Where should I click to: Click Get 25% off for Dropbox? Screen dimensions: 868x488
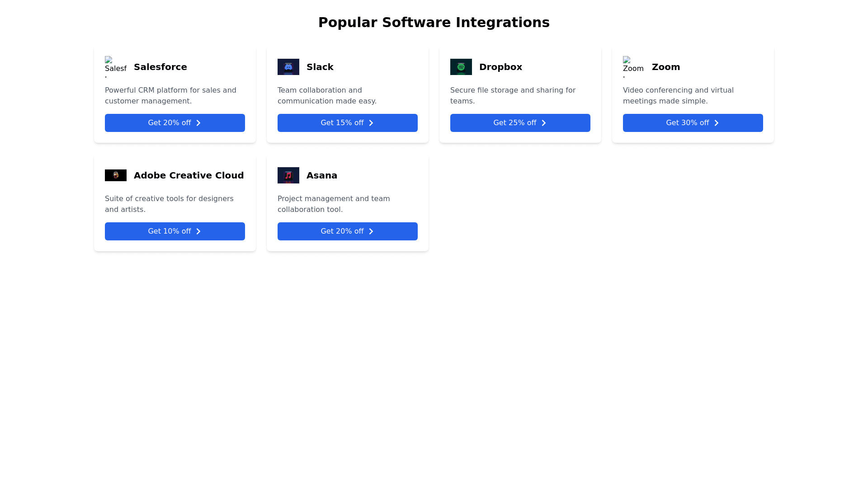[x=520, y=122]
